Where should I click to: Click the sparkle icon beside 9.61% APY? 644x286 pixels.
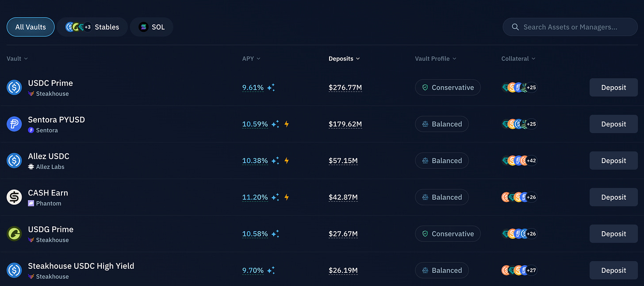point(271,88)
